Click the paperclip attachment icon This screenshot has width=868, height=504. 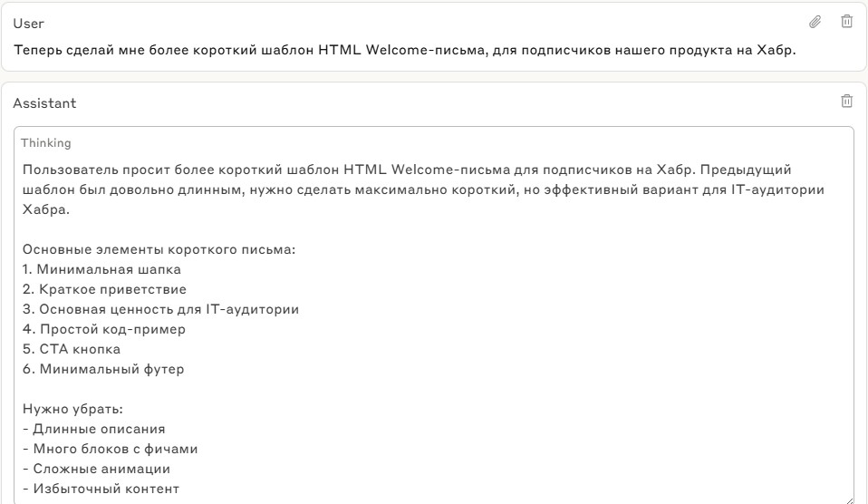pos(815,21)
